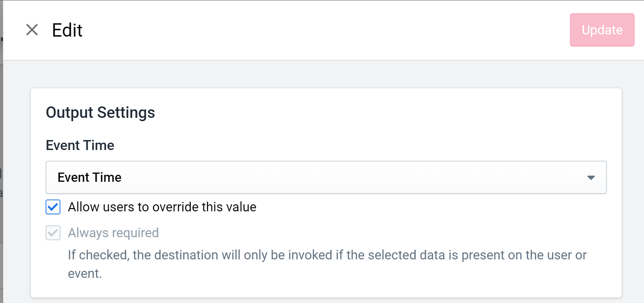Click the Edit panel title

(67, 30)
